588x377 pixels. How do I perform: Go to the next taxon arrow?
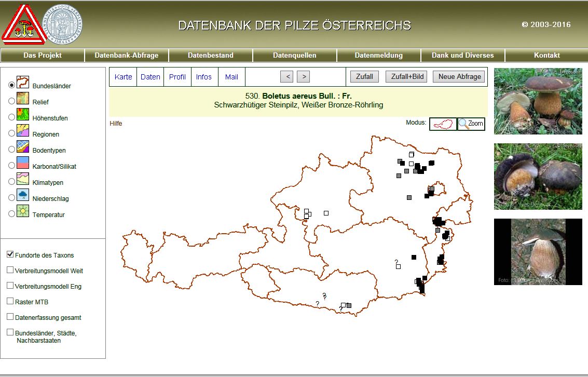(304, 77)
